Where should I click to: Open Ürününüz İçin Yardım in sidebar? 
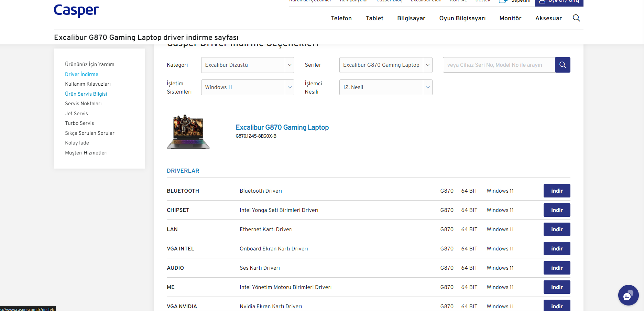(x=90, y=64)
